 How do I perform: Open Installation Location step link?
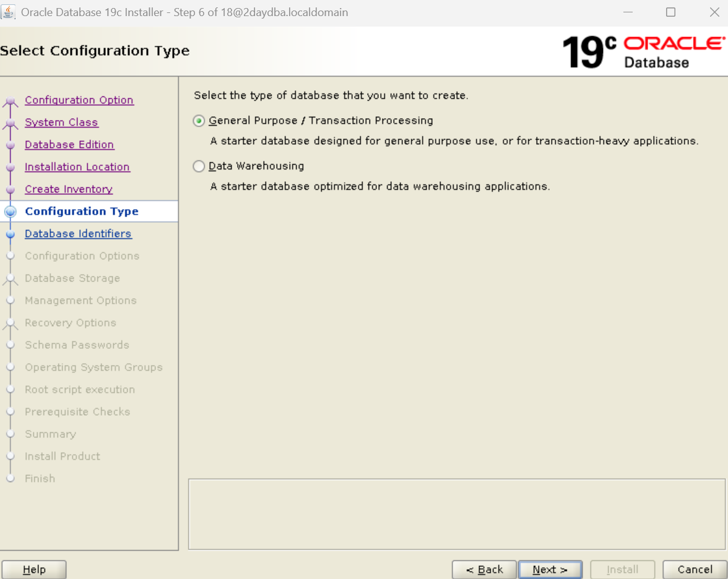(77, 166)
